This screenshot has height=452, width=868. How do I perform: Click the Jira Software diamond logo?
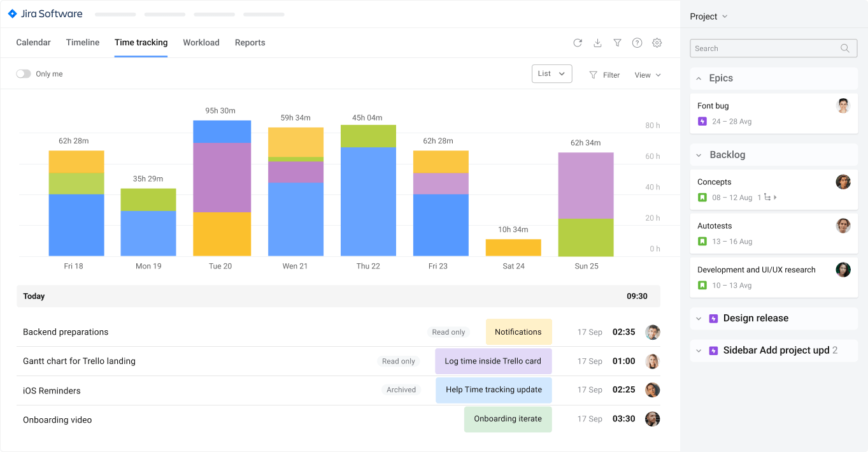pos(12,13)
